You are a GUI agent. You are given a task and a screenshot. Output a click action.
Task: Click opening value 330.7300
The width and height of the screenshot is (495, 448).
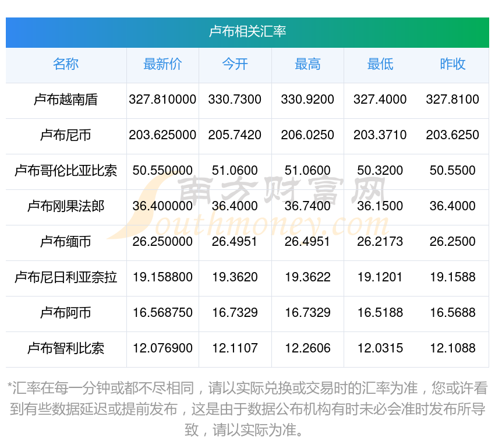click(235, 100)
